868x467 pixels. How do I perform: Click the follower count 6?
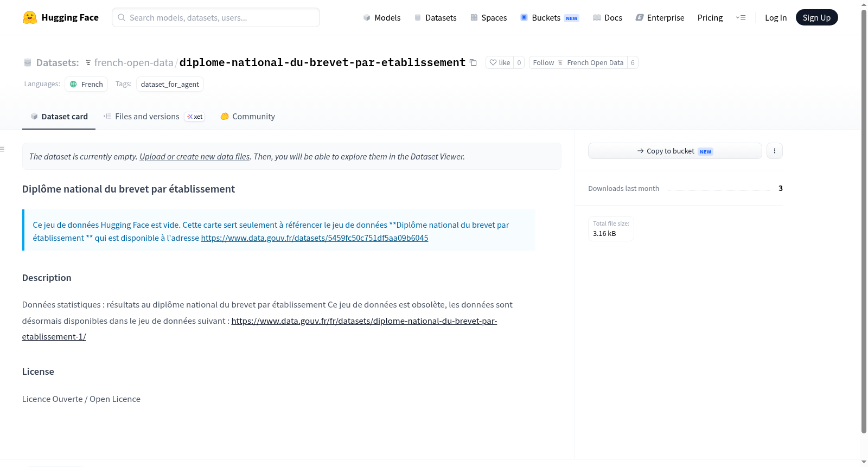coord(633,62)
